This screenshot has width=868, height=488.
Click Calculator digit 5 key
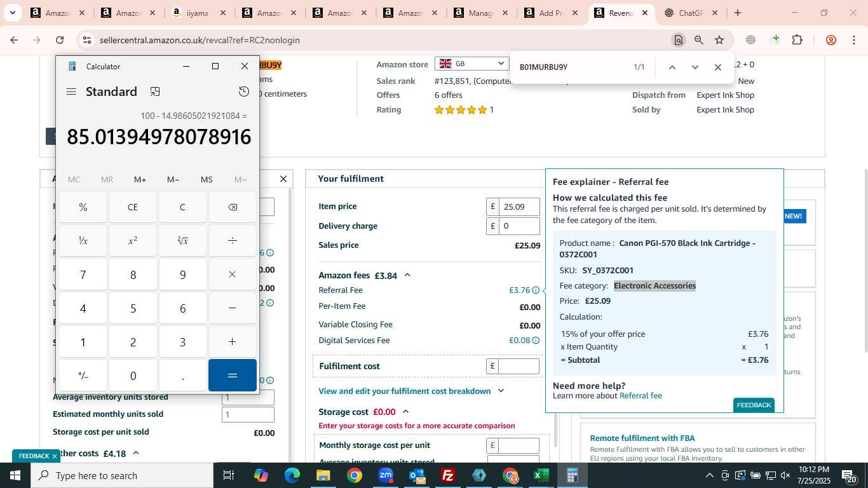pyautogui.click(x=133, y=308)
